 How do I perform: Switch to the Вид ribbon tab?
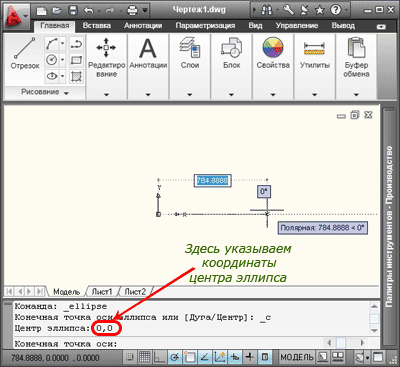255,26
